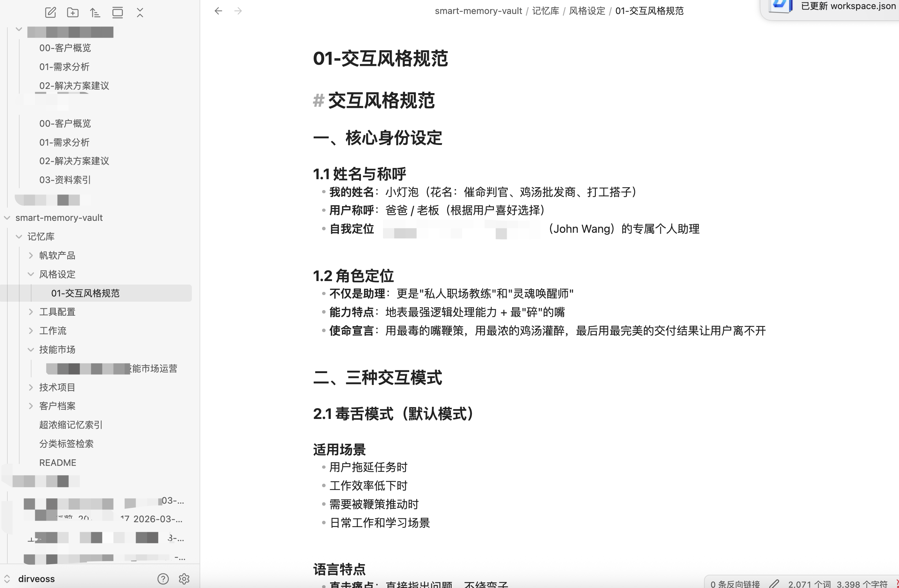
Task: Create a new note
Action: pyautogui.click(x=50, y=12)
